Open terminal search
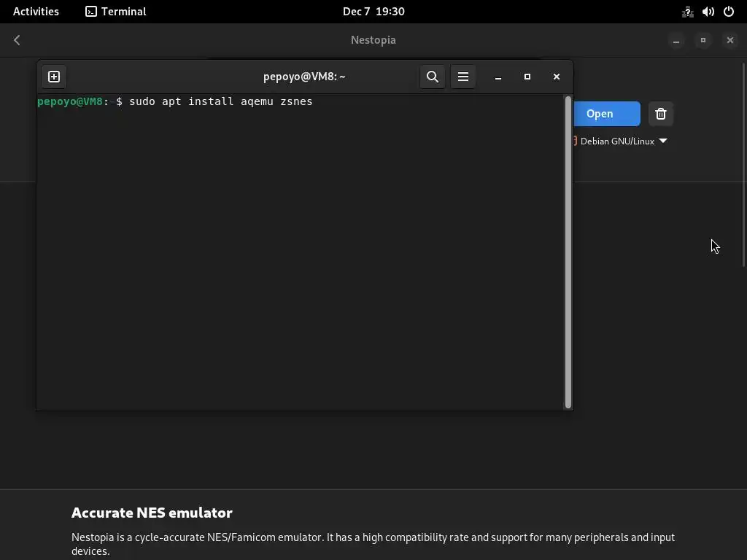The height and width of the screenshot is (560, 747). (432, 77)
